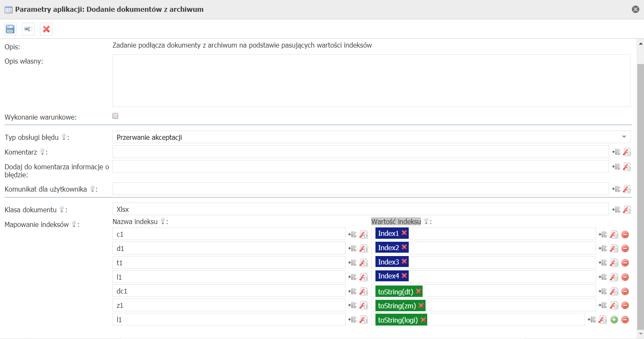Show hint for Mapowanie indeksów
This screenshot has height=339, width=644.
[x=74, y=224]
